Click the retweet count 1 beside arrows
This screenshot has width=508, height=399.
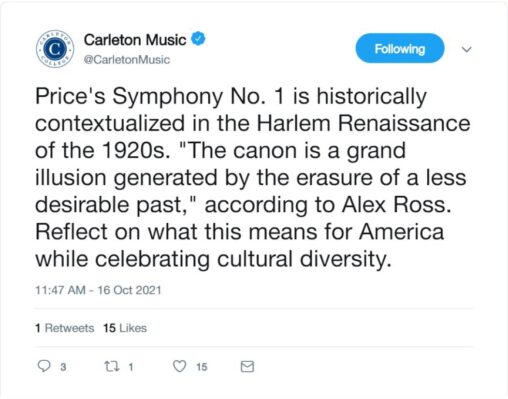click(x=131, y=367)
